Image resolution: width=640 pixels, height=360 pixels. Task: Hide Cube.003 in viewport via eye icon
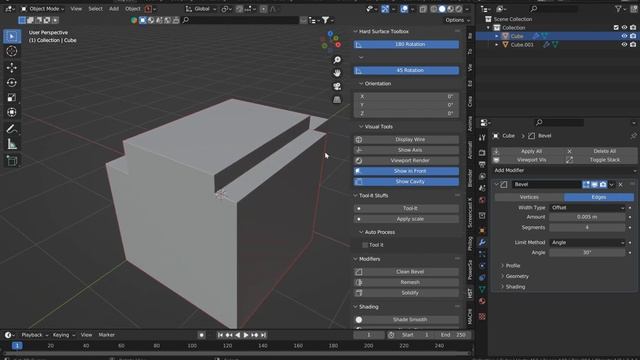[624, 44]
